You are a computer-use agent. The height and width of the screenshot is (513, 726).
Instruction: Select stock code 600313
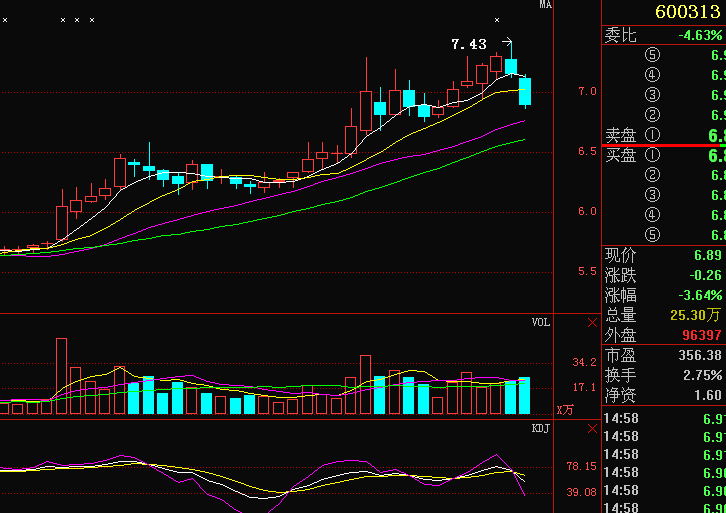pos(688,12)
